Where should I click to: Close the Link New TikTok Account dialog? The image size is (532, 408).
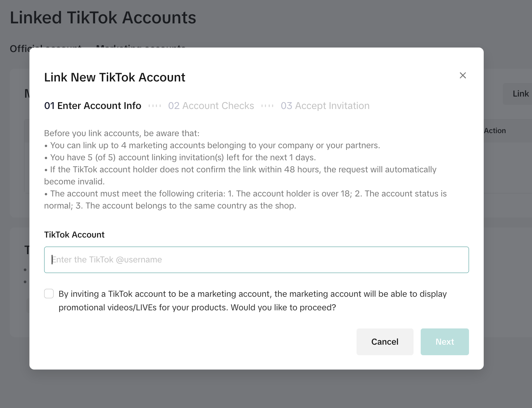[463, 75]
